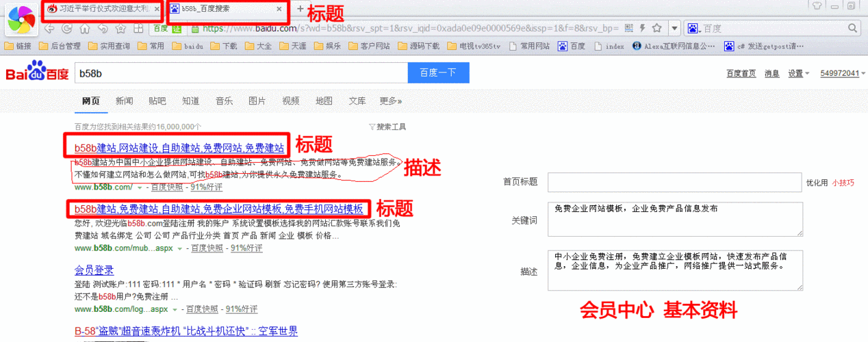
Task: Click the Baidu search input containing b58b
Action: (x=241, y=73)
